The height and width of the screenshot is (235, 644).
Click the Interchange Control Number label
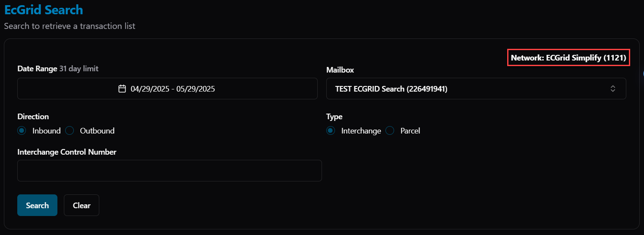(x=67, y=152)
